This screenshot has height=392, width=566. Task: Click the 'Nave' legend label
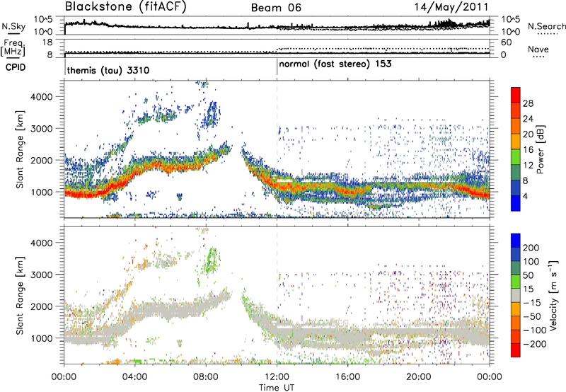[538, 49]
